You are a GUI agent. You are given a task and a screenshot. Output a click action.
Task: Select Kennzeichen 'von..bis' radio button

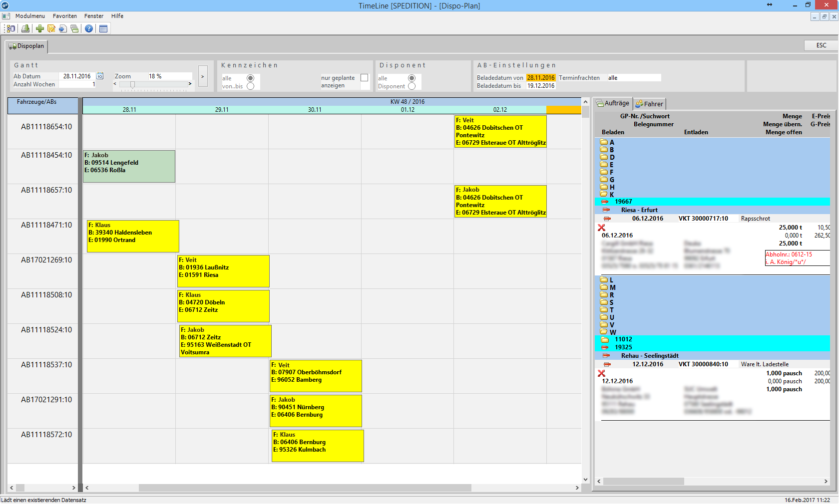(251, 86)
